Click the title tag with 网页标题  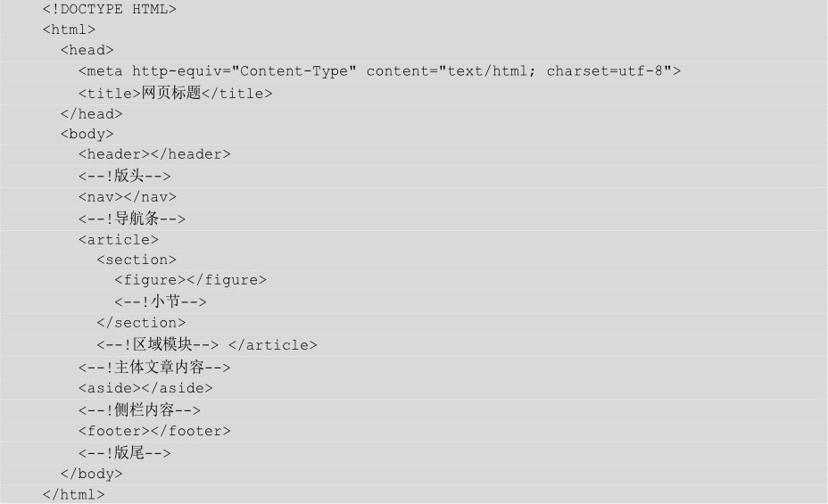pyautogui.click(x=175, y=93)
